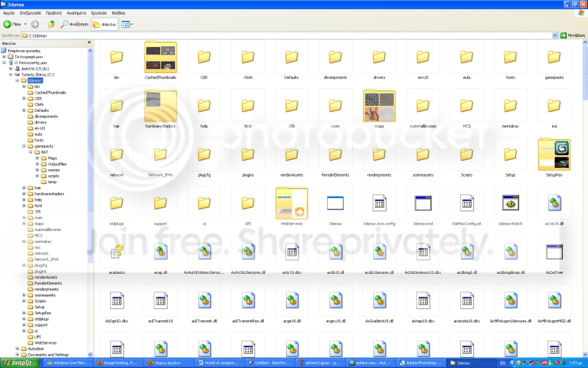Select the temp folder in folder tree

tap(51, 182)
